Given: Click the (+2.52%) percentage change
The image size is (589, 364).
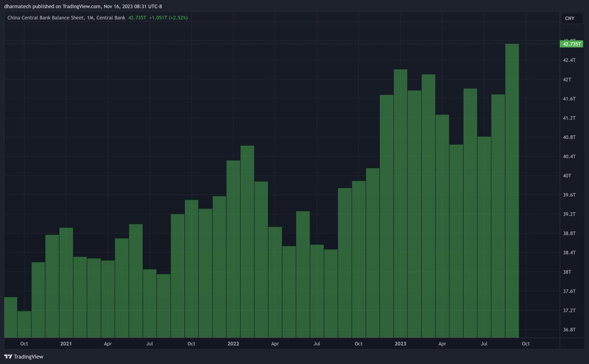Looking at the screenshot, I should point(179,18).
